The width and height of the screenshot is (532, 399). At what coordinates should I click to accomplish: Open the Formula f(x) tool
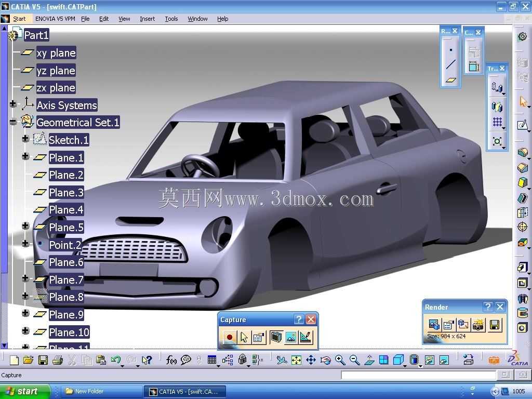[x=171, y=360]
